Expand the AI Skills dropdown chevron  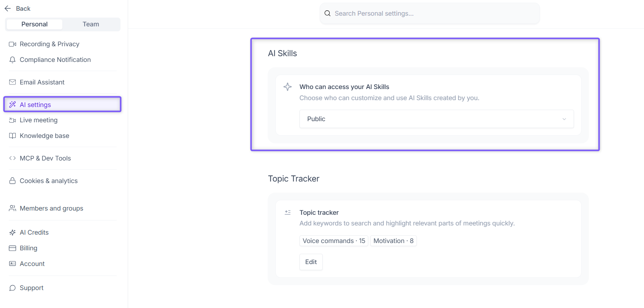click(x=564, y=119)
